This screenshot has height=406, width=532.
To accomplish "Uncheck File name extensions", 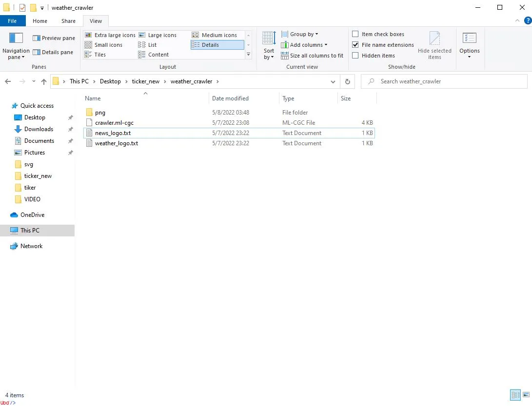I will pyautogui.click(x=355, y=45).
